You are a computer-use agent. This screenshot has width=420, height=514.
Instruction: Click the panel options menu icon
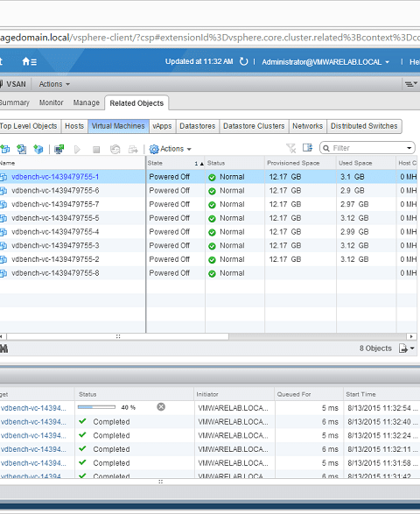click(411, 84)
